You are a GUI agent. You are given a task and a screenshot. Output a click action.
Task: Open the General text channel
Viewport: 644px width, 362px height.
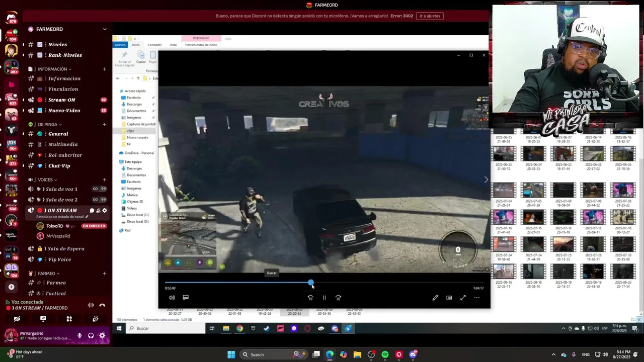point(67,134)
